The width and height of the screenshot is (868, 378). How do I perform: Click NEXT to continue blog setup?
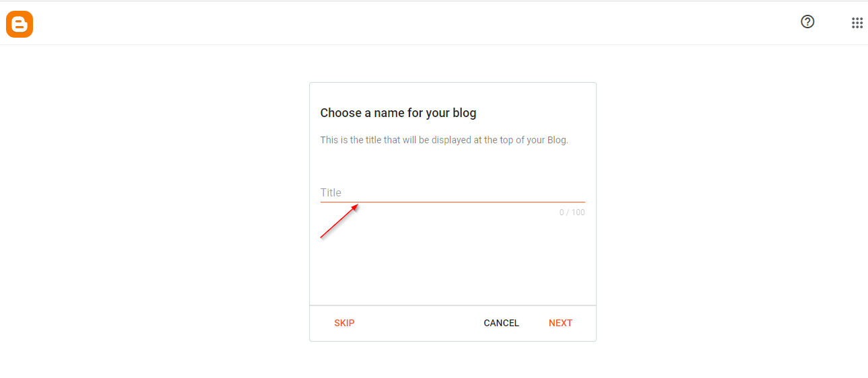click(x=560, y=323)
